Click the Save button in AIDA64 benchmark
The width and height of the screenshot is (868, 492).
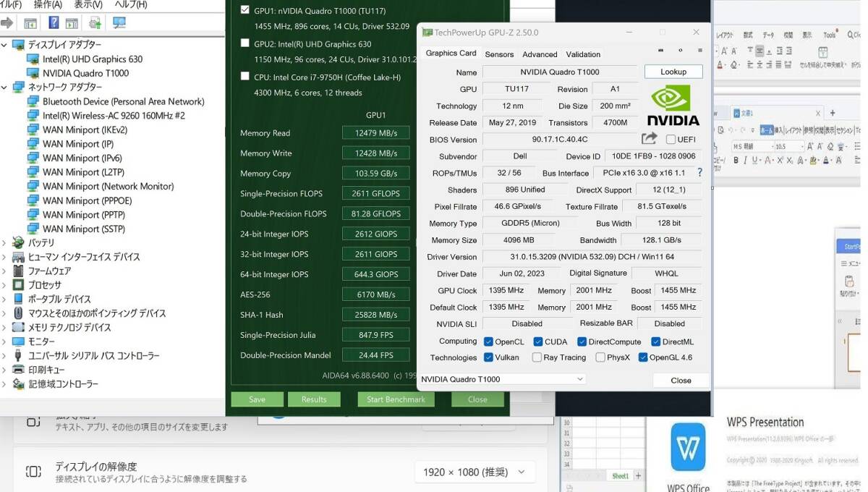(257, 399)
